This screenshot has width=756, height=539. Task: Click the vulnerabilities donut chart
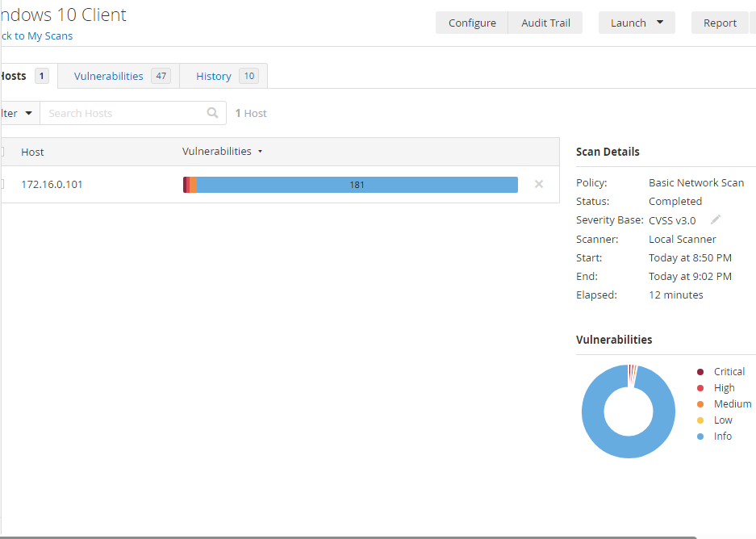point(629,412)
